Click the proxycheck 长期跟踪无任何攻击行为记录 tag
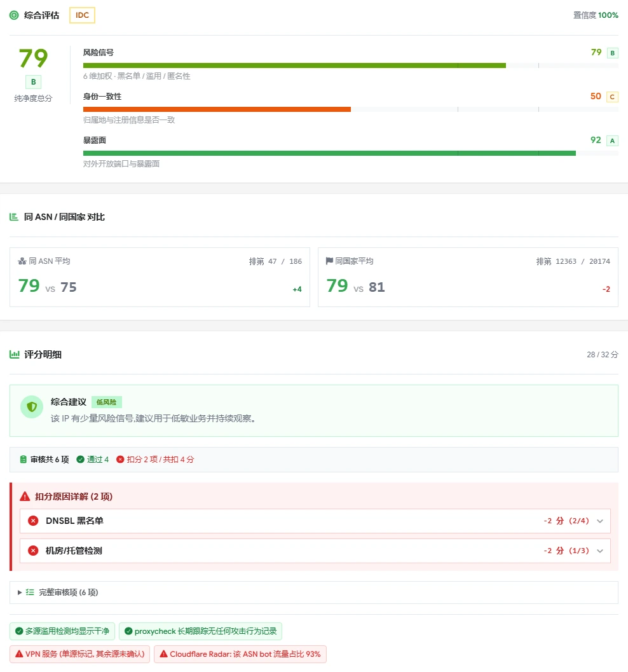628x672 pixels. tap(200, 631)
